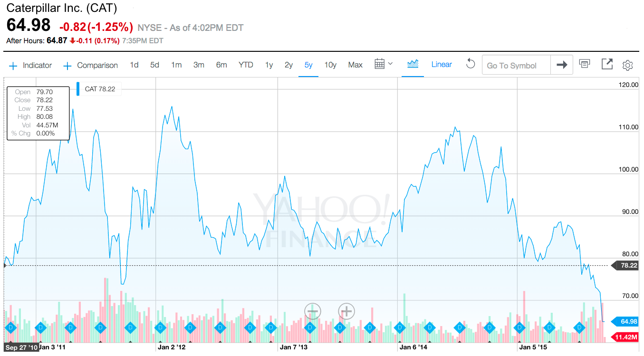Click the 100.00 axis label
The width and height of the screenshot is (644, 356).
point(628,169)
